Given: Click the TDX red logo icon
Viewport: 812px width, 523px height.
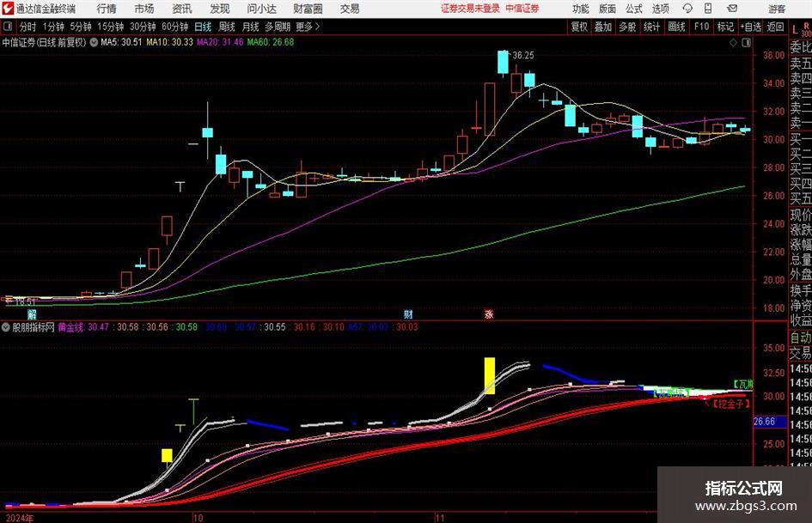Looking at the screenshot, I should [x=7, y=9].
